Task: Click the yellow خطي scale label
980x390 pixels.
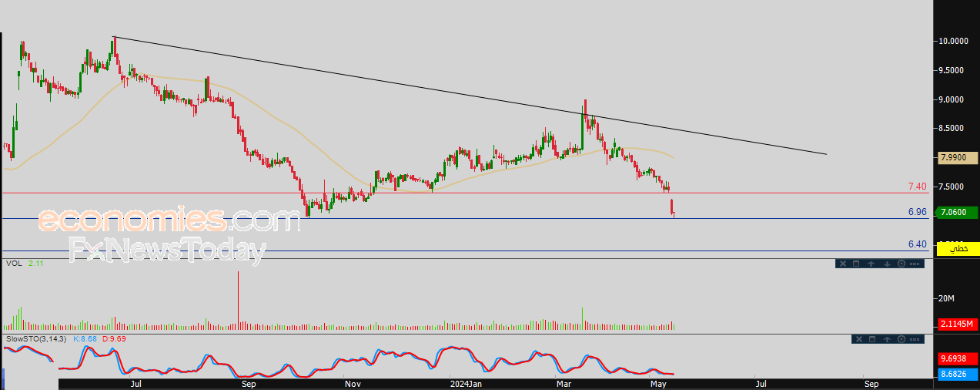Action: point(958,248)
